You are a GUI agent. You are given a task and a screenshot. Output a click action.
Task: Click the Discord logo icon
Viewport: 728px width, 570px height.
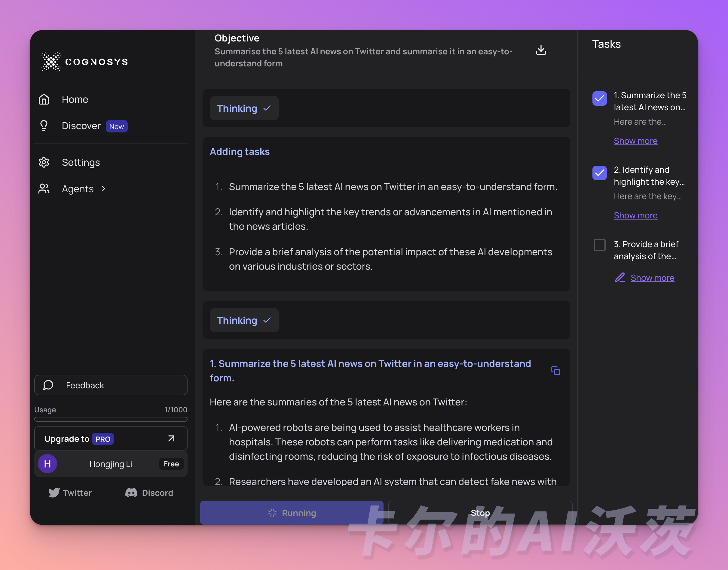tap(131, 493)
